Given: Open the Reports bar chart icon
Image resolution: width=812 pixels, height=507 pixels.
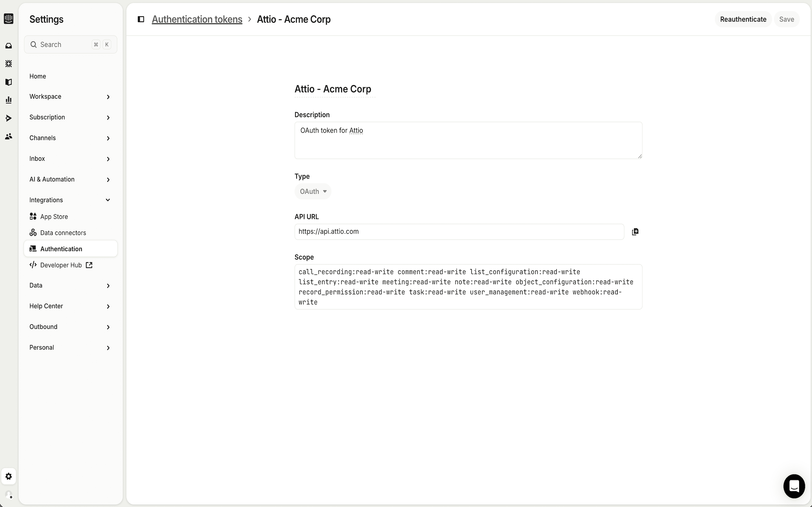Looking at the screenshot, I should pos(9,100).
